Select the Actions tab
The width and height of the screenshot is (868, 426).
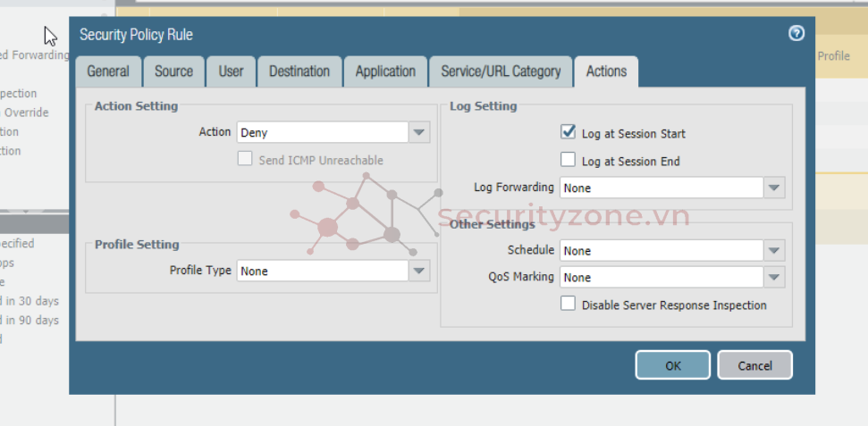(606, 71)
